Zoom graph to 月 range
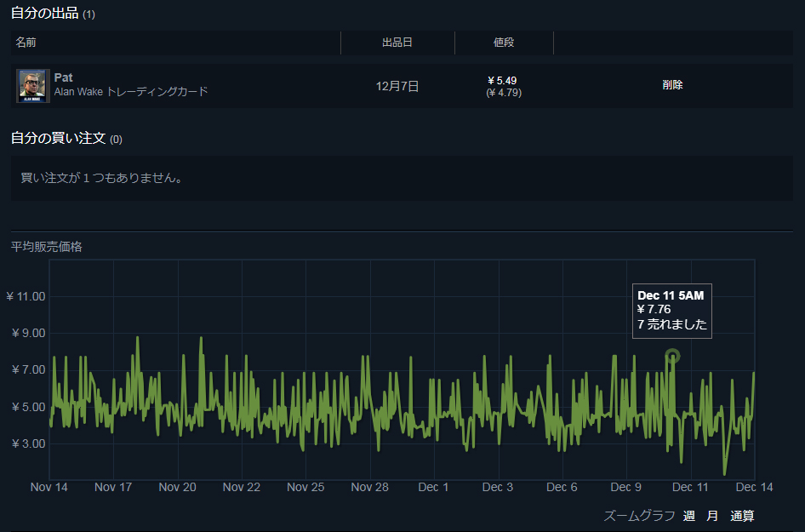Image resolution: width=805 pixels, height=532 pixels. tap(712, 516)
